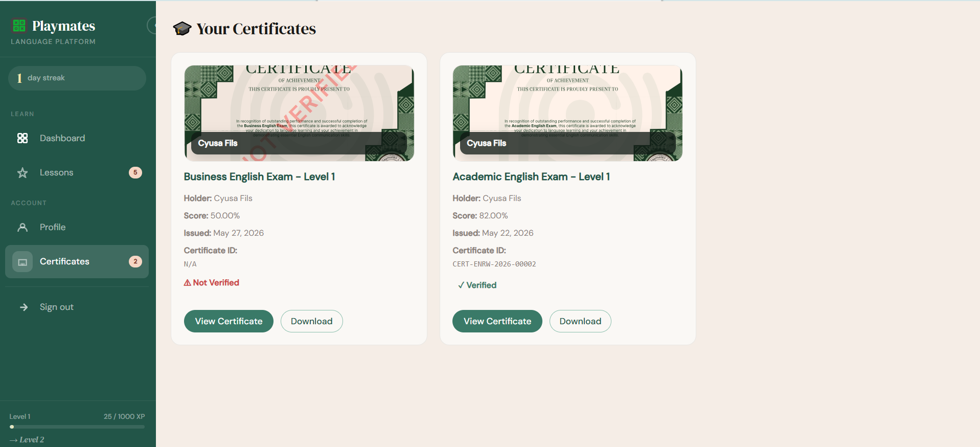This screenshot has width=980, height=447.
Task: Click the XP progress bar
Action: click(77, 427)
